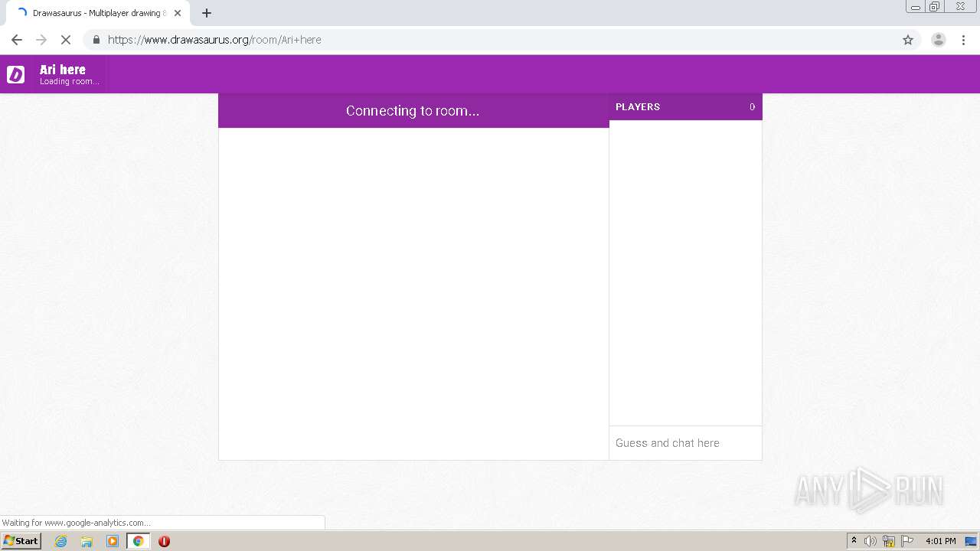This screenshot has width=980, height=551.
Task: Click the 4:01 PM clock
Action: [x=940, y=541]
